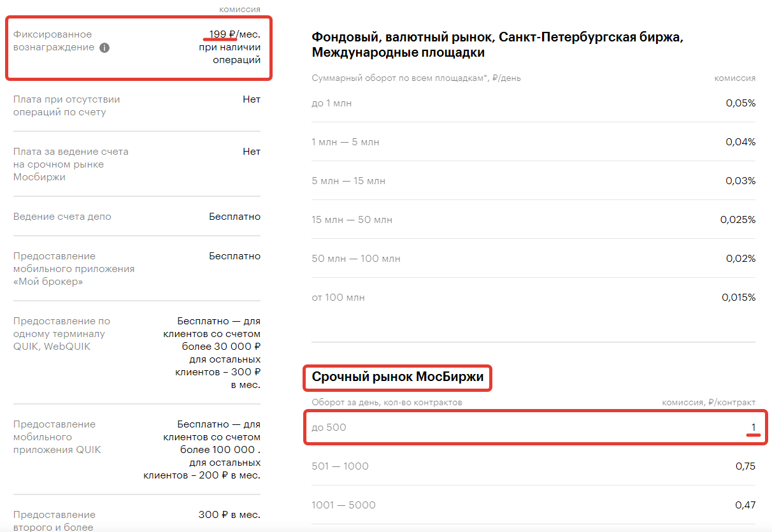Select the Фондовый, валютный рынок section heading
Screen dimensions: 772x532
point(497,45)
